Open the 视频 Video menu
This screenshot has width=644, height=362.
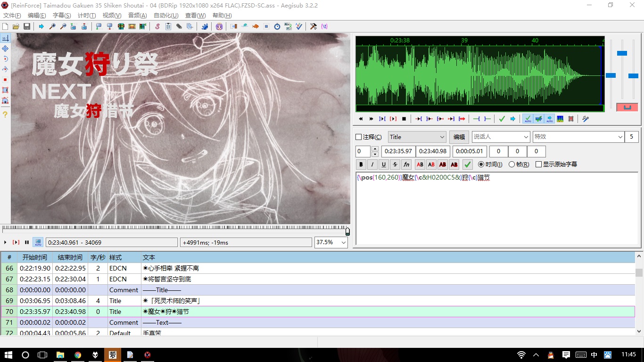(x=112, y=16)
